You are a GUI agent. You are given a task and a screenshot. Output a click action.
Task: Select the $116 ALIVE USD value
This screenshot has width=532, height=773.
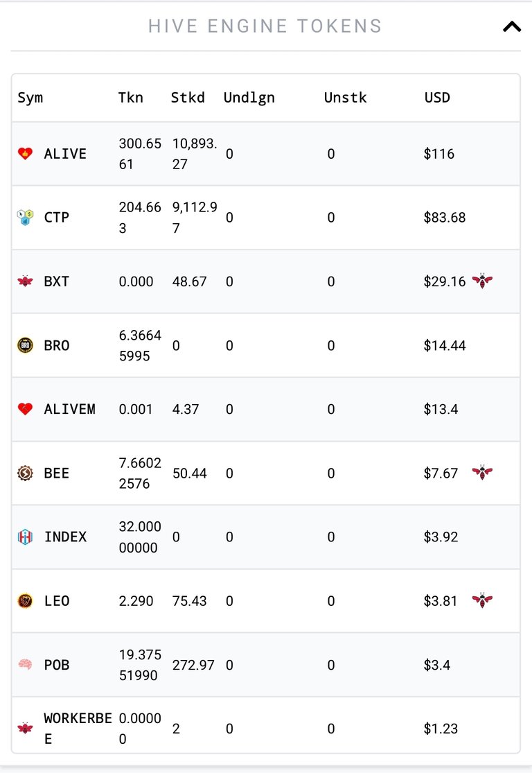pos(439,154)
